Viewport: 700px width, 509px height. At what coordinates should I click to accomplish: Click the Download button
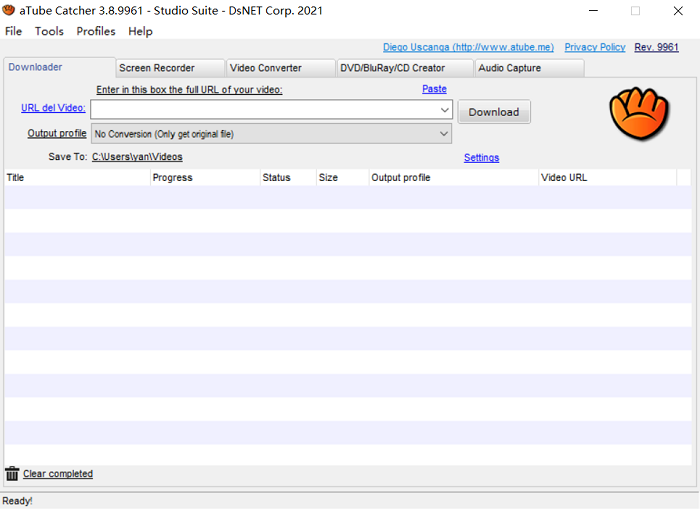pos(494,112)
